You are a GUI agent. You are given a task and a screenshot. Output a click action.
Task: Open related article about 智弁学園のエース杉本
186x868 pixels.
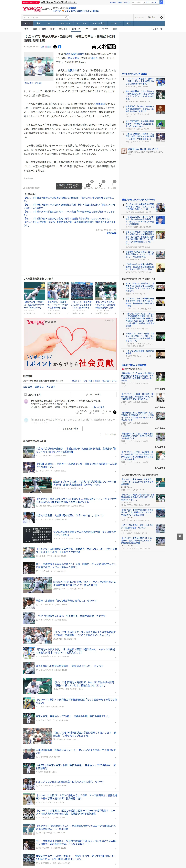(69, 199)
